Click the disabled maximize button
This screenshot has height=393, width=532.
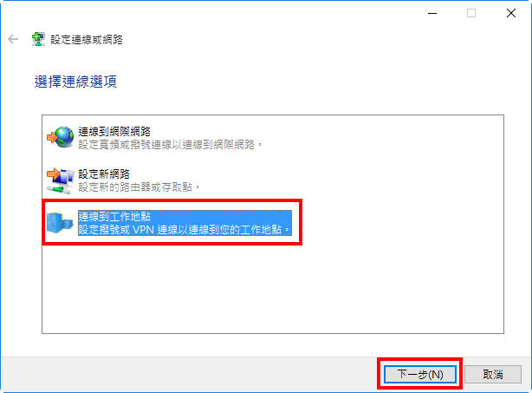471,14
